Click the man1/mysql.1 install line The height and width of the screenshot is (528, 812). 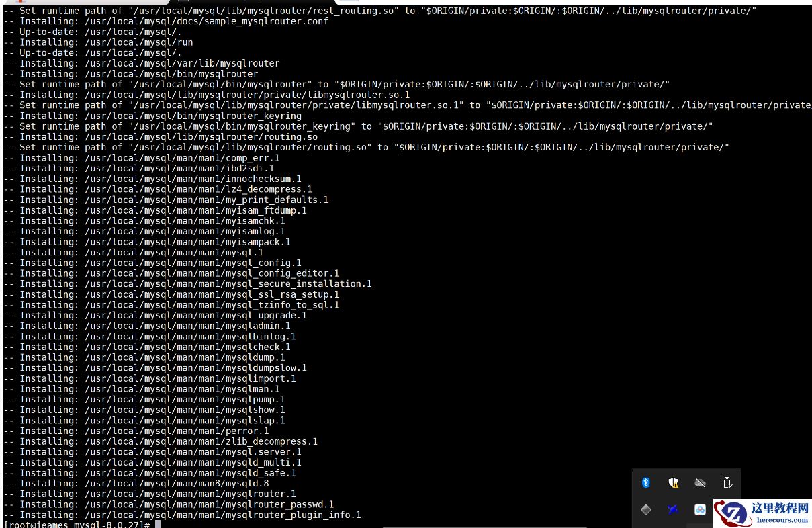click(134, 253)
